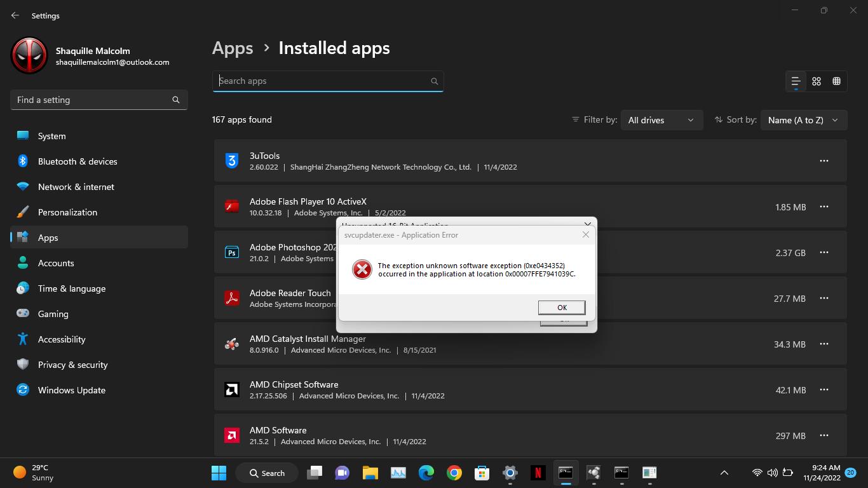Open more options for AMD Software
This screenshot has height=488, width=868.
point(824,435)
